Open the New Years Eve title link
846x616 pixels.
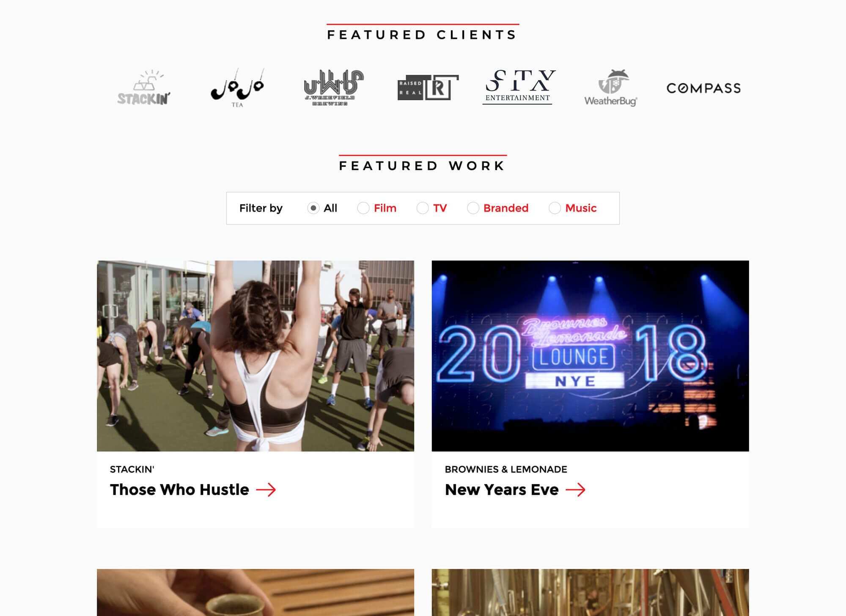(x=502, y=490)
